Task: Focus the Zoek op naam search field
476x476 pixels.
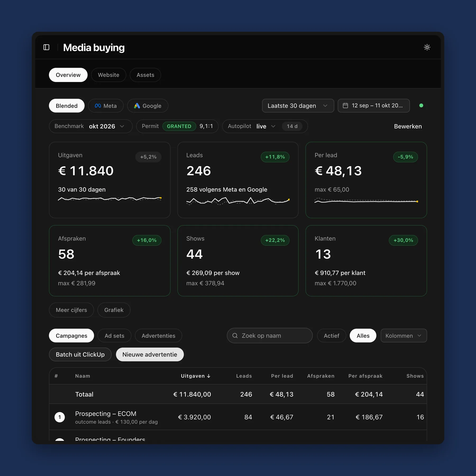Action: 270,336
